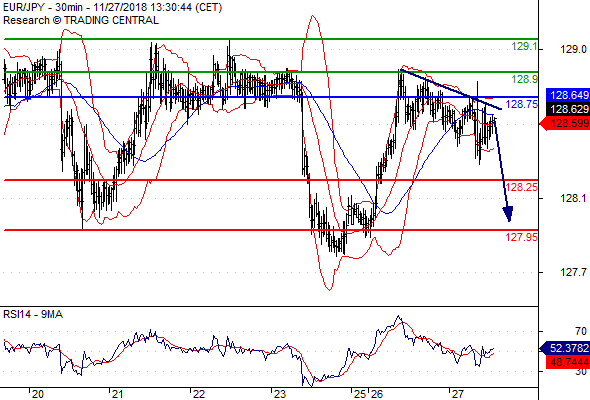Screen dimensions: 590x400
Task: Click date 22 on the time axis
Action: click(198, 394)
